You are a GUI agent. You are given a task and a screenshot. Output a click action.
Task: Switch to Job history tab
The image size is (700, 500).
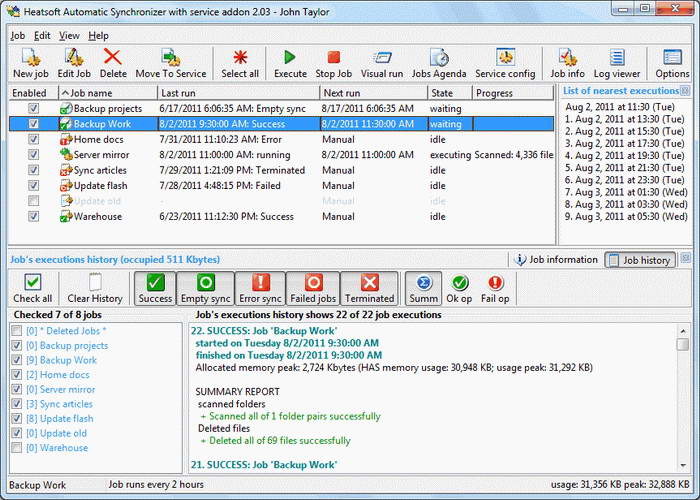tap(640, 260)
